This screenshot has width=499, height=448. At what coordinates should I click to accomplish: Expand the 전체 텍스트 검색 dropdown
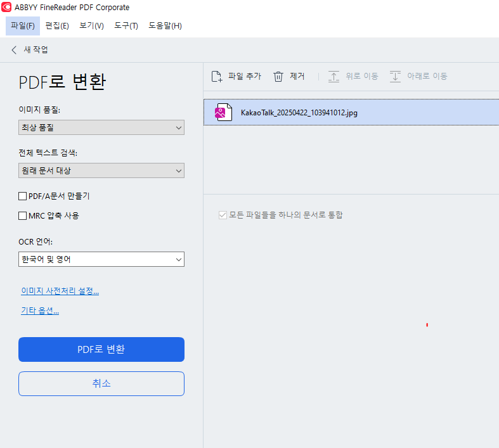[x=101, y=170]
